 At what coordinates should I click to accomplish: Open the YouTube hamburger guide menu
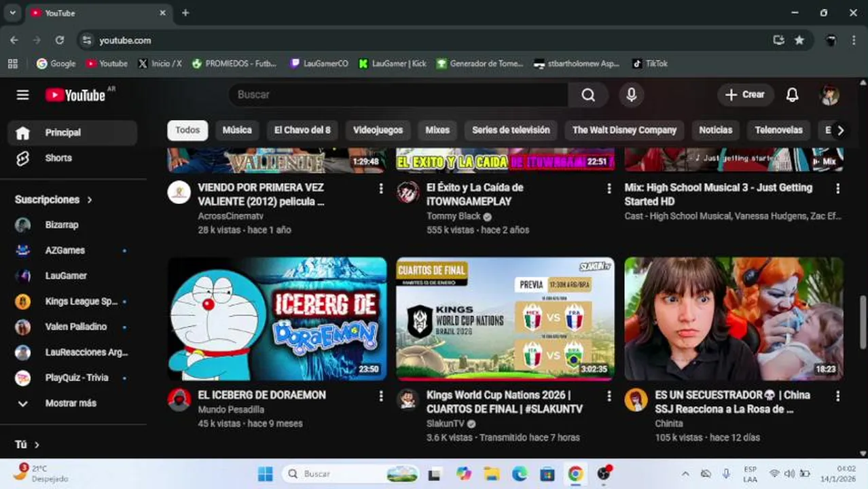(x=22, y=95)
